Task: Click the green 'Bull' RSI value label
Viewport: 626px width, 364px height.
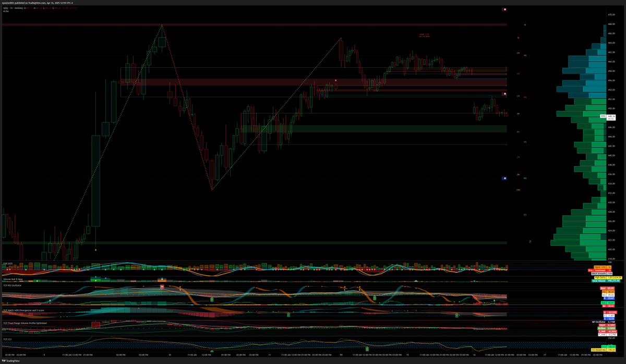Action: pos(607,303)
